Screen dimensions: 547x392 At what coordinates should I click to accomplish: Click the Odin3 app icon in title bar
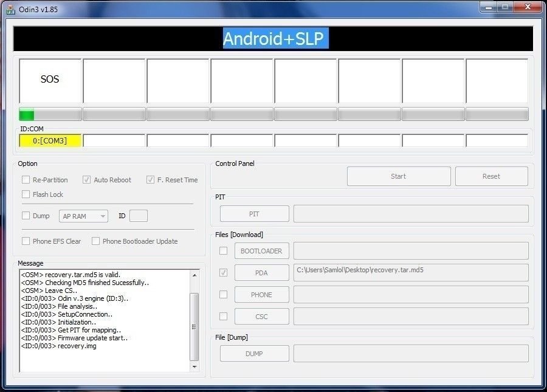[x=11, y=10]
